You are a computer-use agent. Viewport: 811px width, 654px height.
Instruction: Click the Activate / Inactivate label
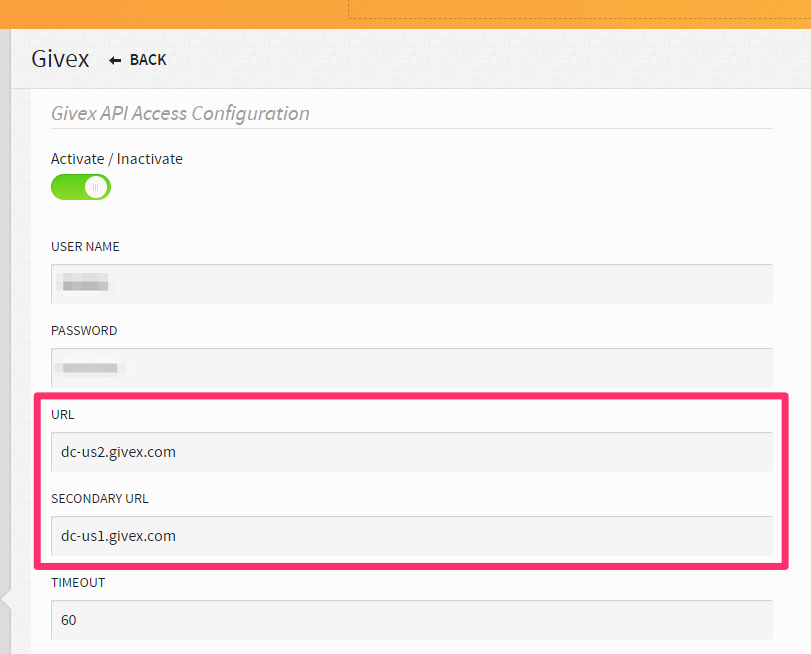pos(117,159)
